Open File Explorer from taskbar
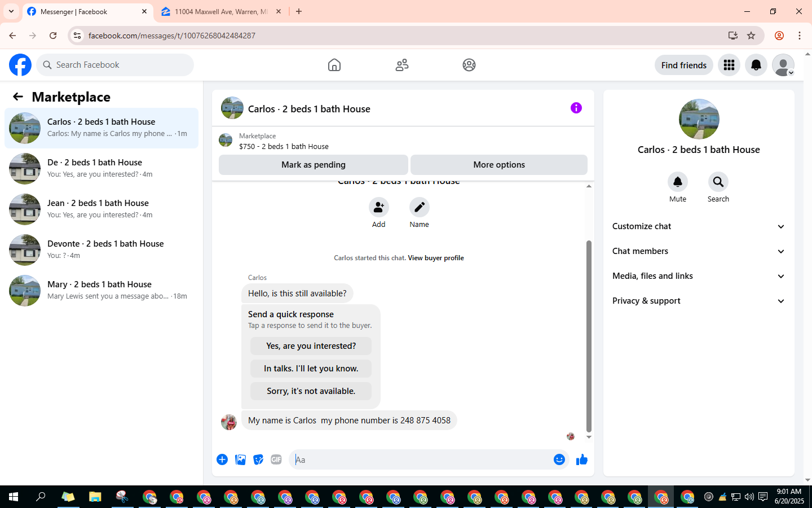Image resolution: width=812 pixels, height=508 pixels. coord(95,497)
